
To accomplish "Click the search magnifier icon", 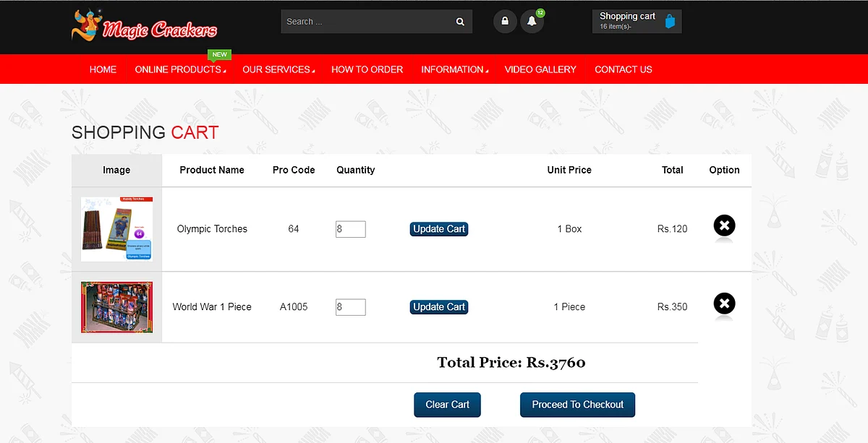I will 460,22.
